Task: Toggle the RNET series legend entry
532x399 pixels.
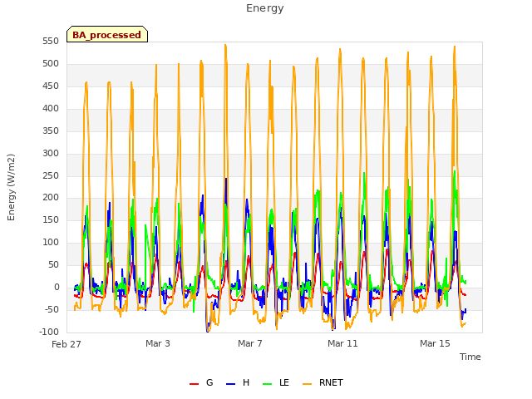Action: (x=323, y=382)
